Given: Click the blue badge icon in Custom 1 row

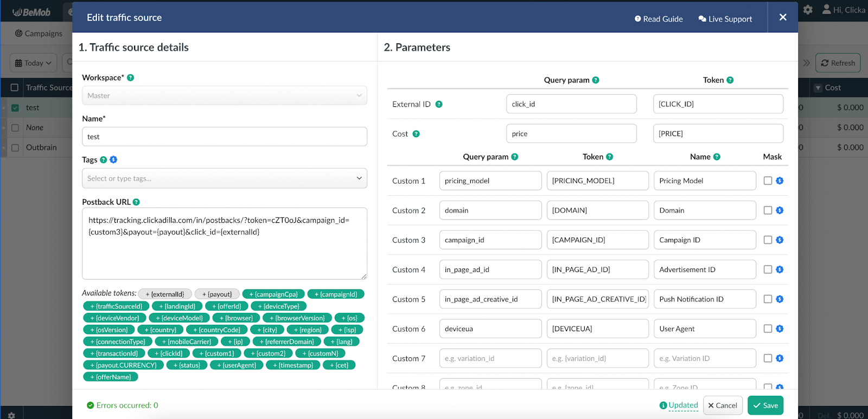Looking at the screenshot, I should [x=780, y=181].
